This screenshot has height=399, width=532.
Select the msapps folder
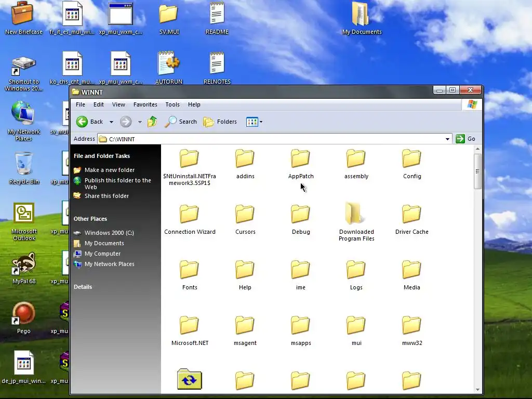(x=301, y=331)
